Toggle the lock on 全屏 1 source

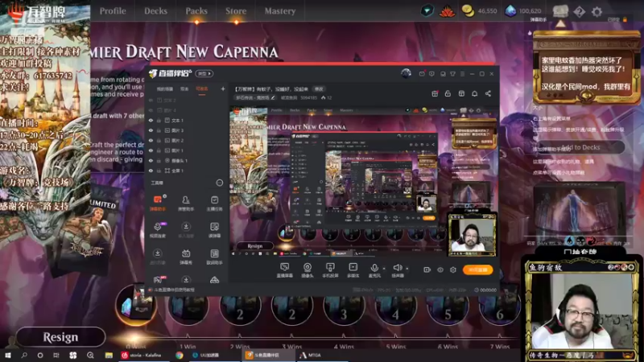pos(159,171)
